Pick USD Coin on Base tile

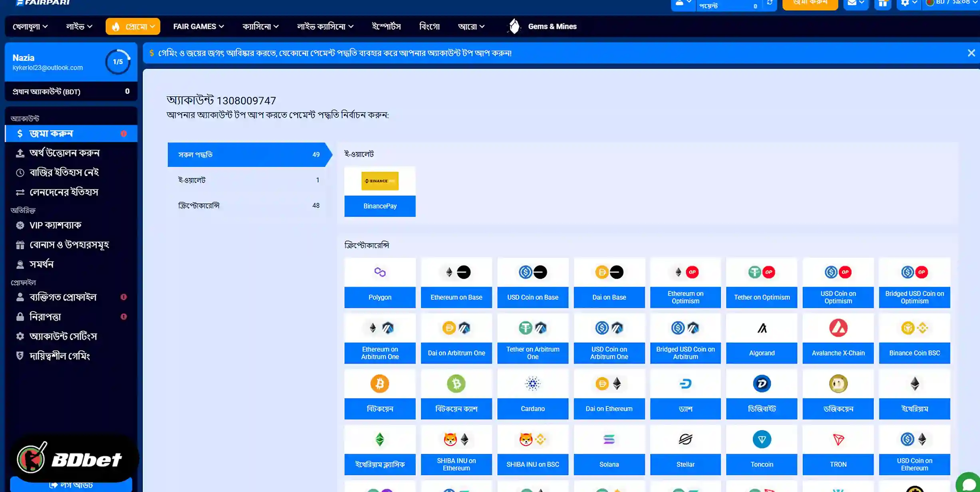tap(533, 283)
